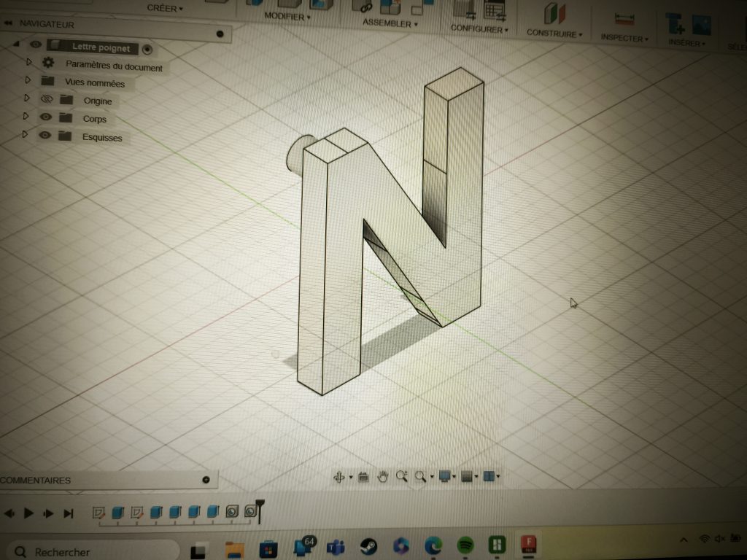Select the first sketch feature in timeline
The height and width of the screenshot is (560, 747).
click(98, 513)
